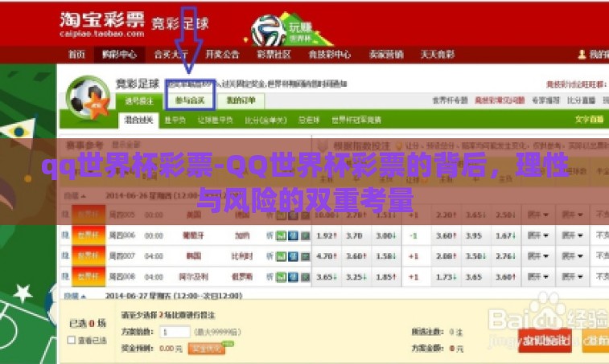
Task: Switch to the 选号投注 tab
Action: (x=139, y=101)
